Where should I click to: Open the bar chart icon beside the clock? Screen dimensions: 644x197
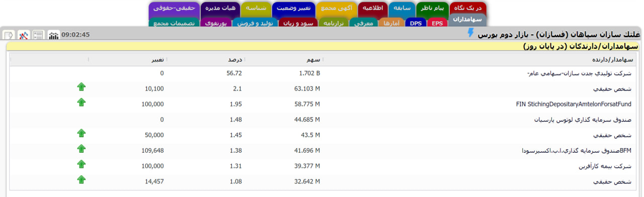(x=53, y=35)
